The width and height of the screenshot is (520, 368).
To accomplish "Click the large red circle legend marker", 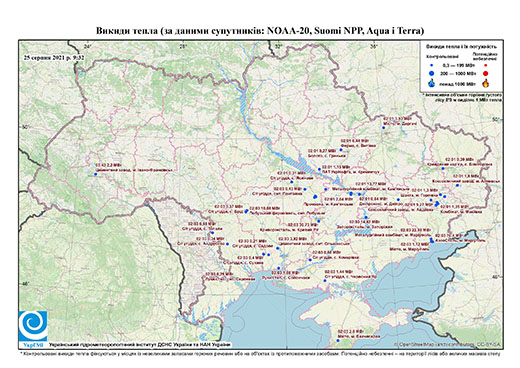I will coord(485,73).
